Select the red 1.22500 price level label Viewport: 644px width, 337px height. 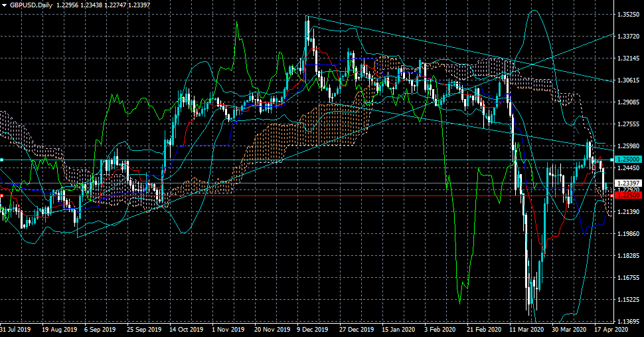coord(628,195)
